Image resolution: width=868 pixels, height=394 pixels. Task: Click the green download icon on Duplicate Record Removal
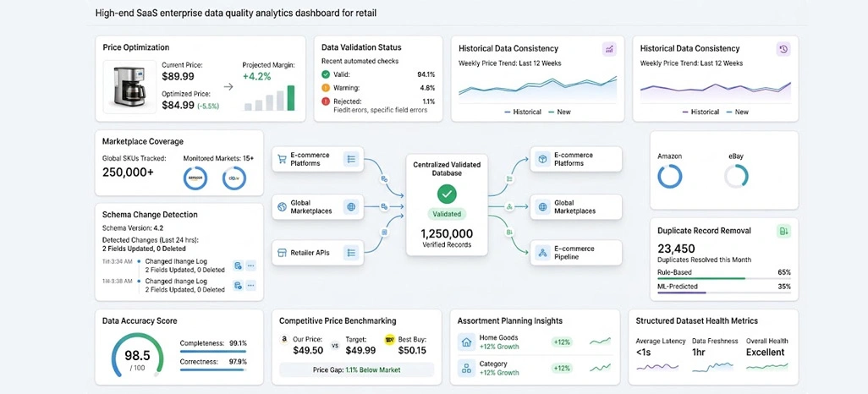click(x=783, y=231)
